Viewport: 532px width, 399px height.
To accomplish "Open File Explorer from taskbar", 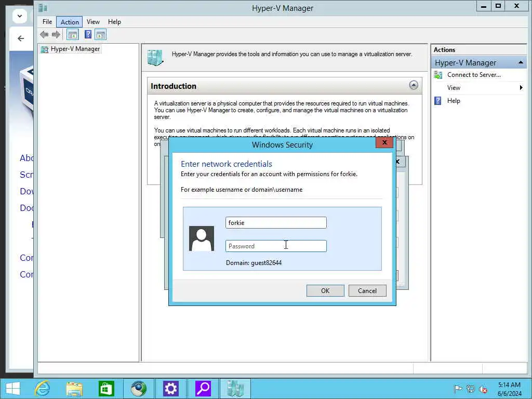I will (x=74, y=389).
